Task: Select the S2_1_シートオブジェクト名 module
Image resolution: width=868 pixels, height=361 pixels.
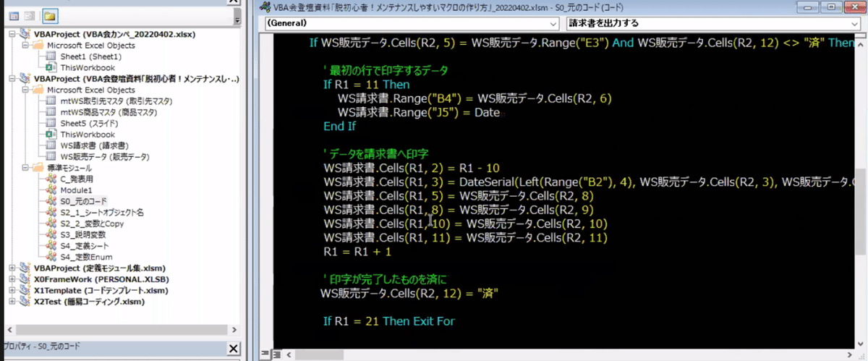Action: (x=103, y=212)
